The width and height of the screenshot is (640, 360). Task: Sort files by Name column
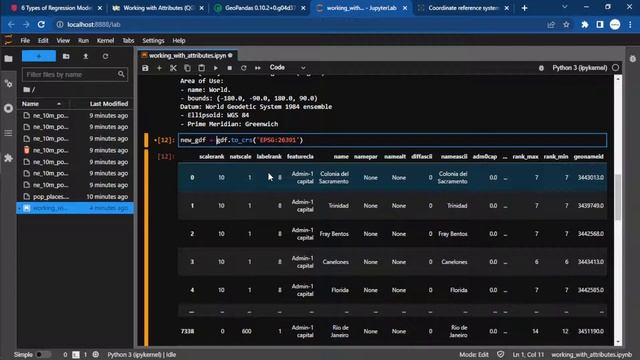(41, 104)
